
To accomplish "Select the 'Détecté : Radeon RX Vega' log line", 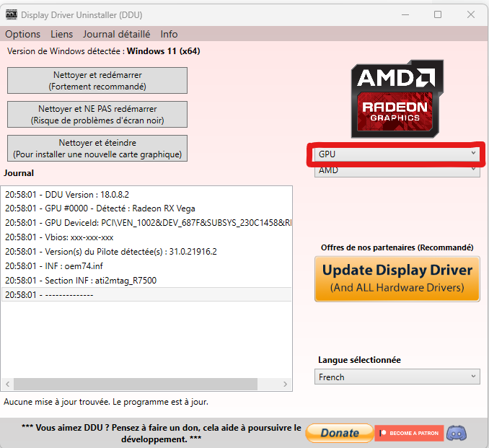I will tap(146, 208).
